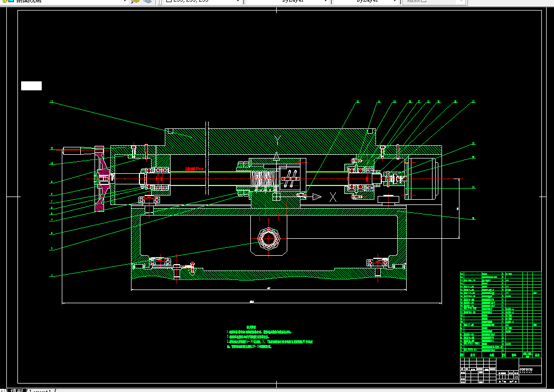Select the octagonal spline shaft section
Image resolution: width=554 pixels, height=392 pixels.
(x=269, y=239)
